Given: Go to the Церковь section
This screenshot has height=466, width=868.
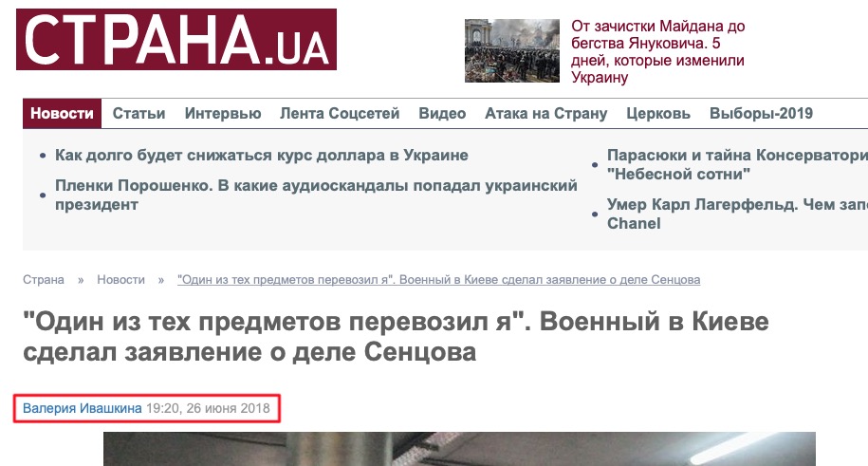Looking at the screenshot, I should click(658, 114).
